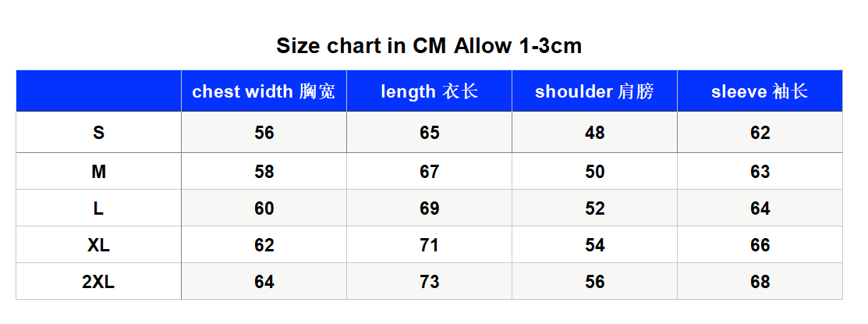The height and width of the screenshot is (324, 868).
Task: Click the empty blue top-left header cell
Action: pos(98,91)
